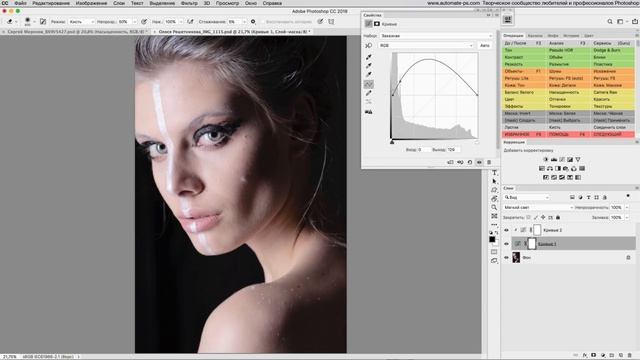Toggle pressure for opacity icon
Image resolution: width=640 pixels, height=360 pixels.
tap(144, 22)
